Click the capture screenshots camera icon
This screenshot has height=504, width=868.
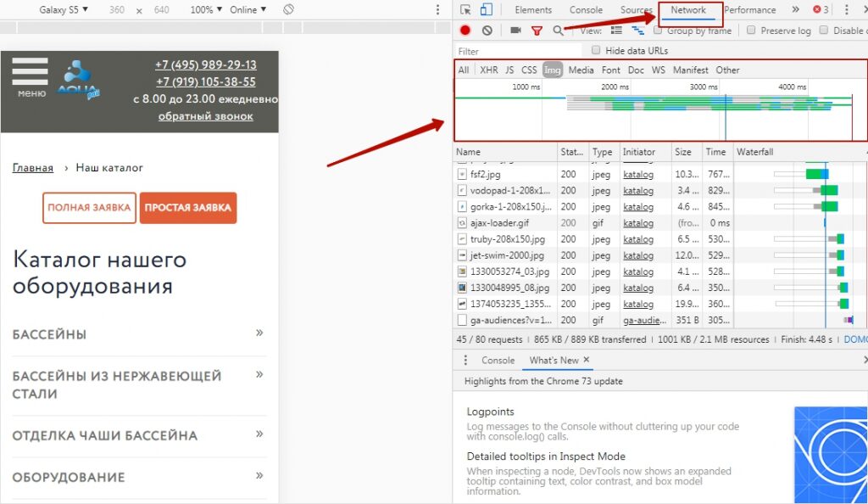pos(515,31)
